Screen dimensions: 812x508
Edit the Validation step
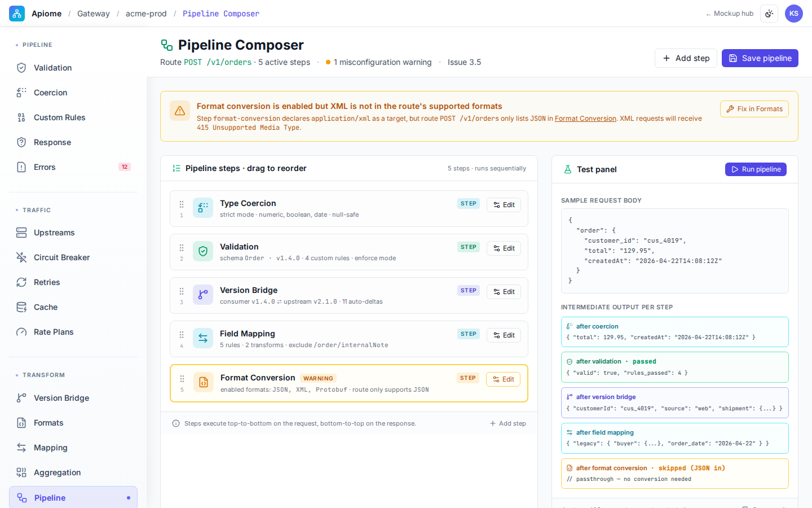pos(504,248)
